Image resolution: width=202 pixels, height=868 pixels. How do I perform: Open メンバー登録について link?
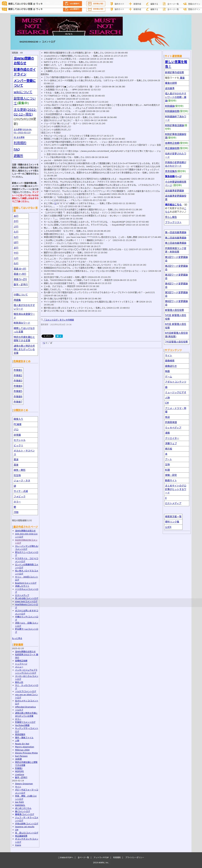pyautogui.click(x=25, y=83)
